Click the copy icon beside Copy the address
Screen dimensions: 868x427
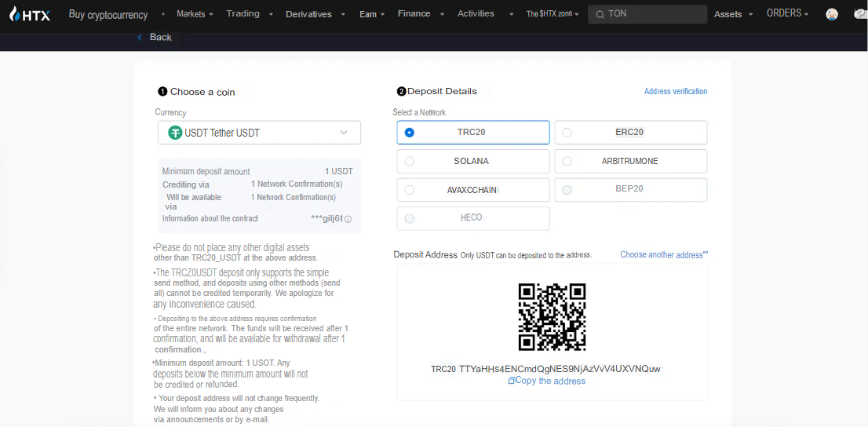[x=512, y=381]
